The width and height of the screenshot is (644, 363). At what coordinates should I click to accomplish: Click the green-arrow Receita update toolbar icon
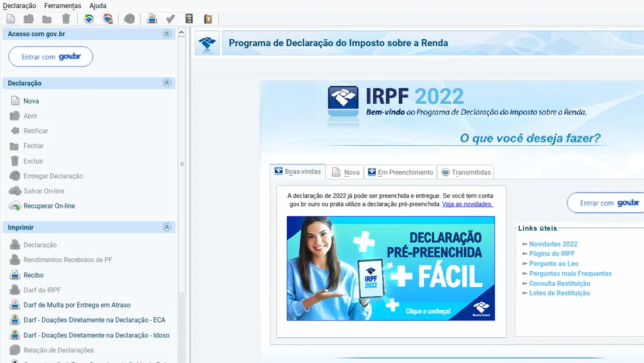click(89, 19)
